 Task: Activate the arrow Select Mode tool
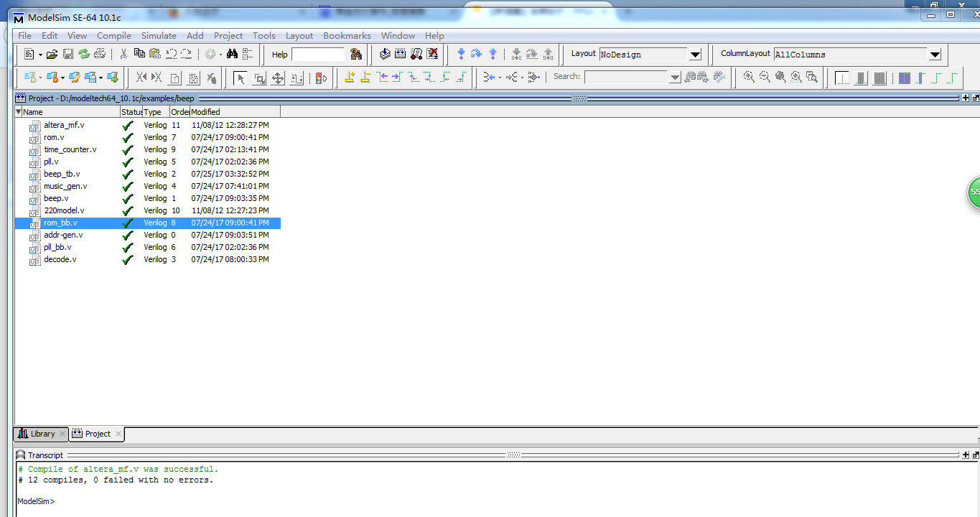point(241,78)
